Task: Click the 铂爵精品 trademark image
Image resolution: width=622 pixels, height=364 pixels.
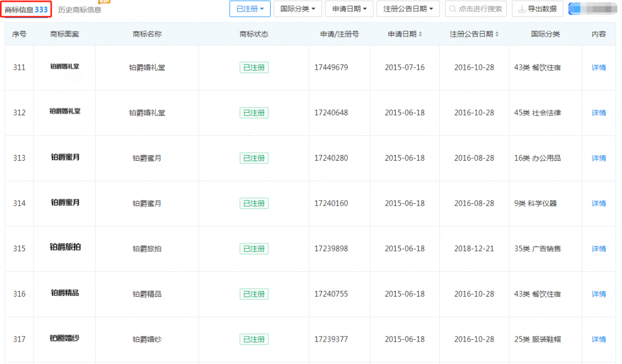Action: [x=65, y=293]
